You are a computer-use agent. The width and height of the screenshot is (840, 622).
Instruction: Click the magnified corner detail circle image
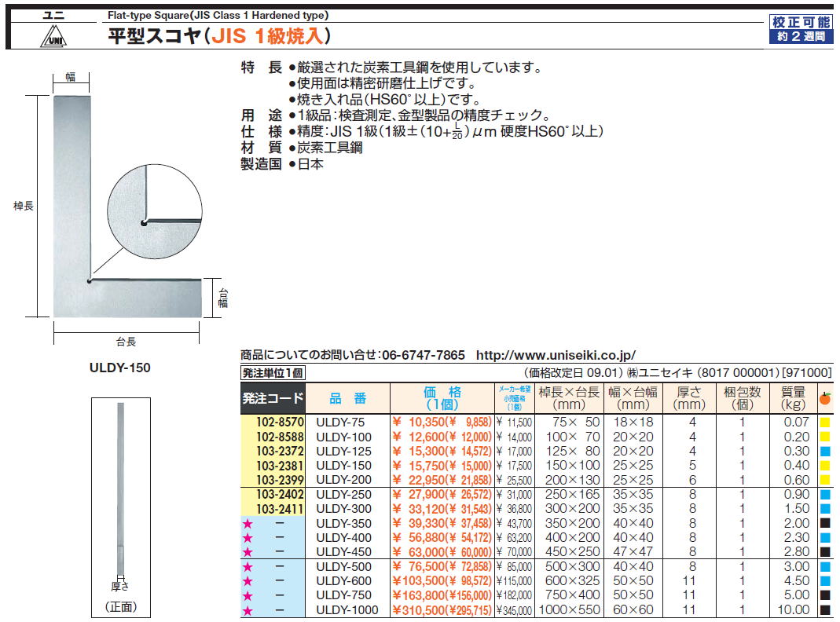click(154, 213)
